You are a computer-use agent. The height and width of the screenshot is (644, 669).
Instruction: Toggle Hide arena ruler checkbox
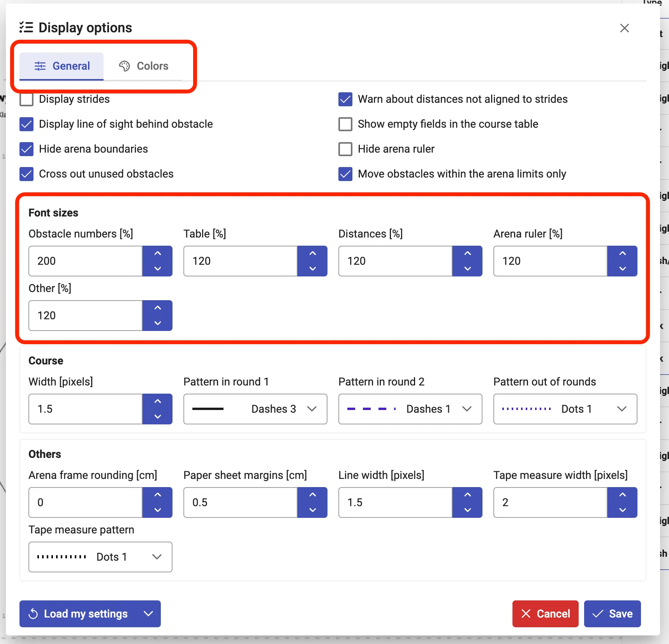click(345, 149)
